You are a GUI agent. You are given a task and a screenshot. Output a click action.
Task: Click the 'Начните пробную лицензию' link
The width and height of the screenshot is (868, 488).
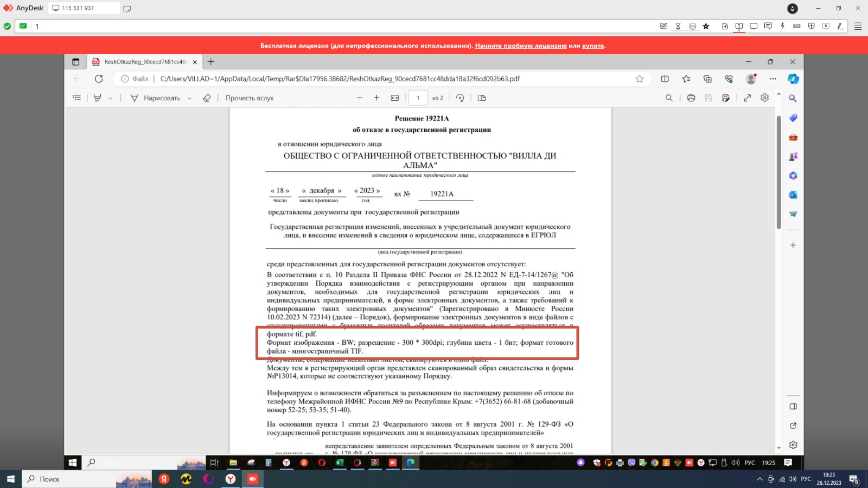click(520, 46)
